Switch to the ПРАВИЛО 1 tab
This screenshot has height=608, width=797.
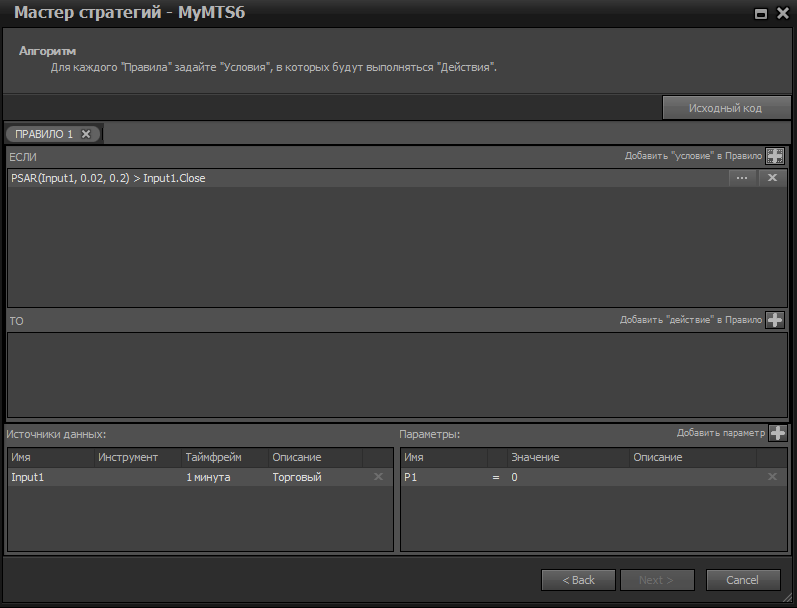(44, 134)
